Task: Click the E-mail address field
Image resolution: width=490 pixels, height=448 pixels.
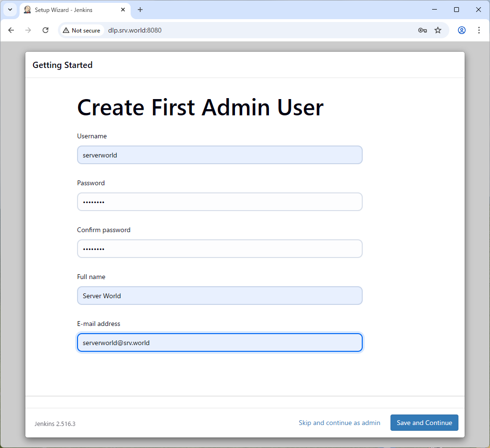Action: pos(220,343)
